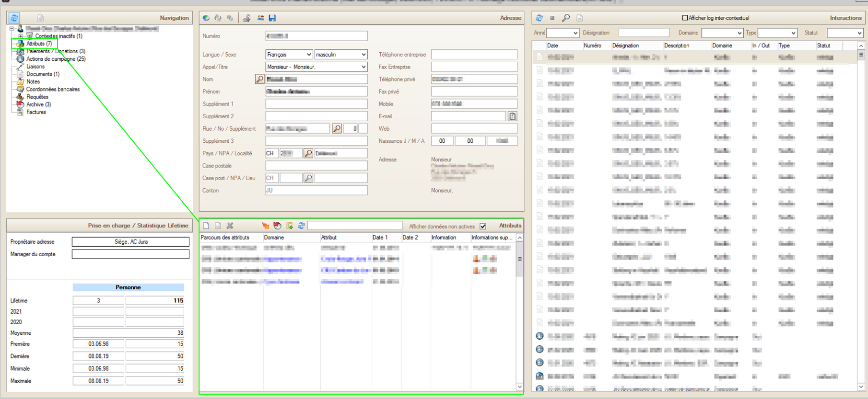
Task: Click the clipboard icon beside E-mail field
Action: coord(512,116)
